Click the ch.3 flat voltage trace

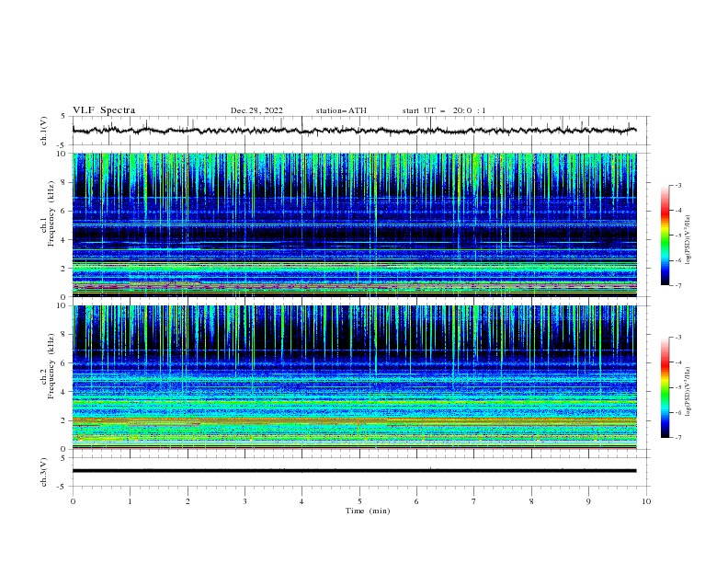point(354,471)
